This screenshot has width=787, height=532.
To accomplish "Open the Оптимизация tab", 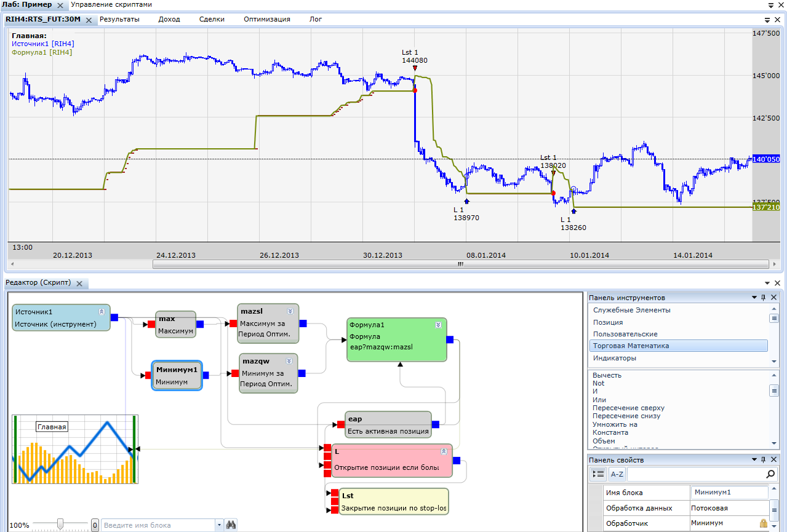I will click(x=266, y=19).
